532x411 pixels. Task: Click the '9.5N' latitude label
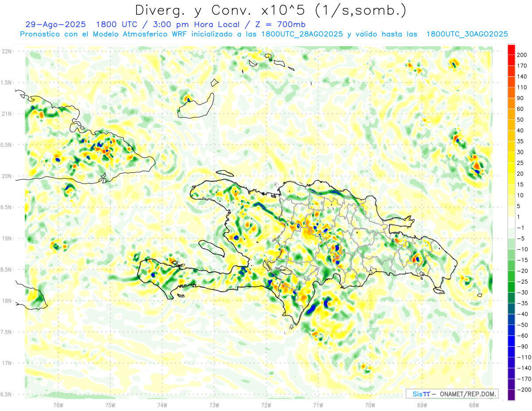(x=6, y=207)
